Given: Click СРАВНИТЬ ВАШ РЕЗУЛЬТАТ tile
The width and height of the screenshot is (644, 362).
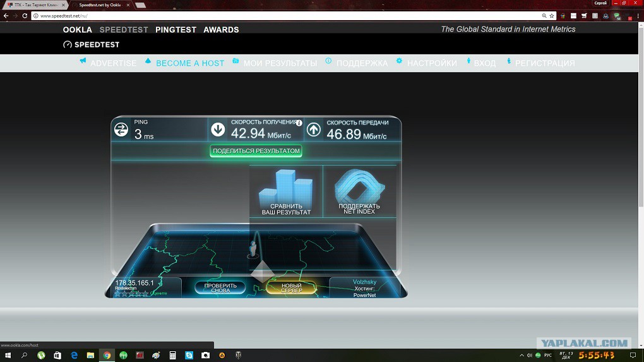Looking at the screenshot, I should [286, 191].
